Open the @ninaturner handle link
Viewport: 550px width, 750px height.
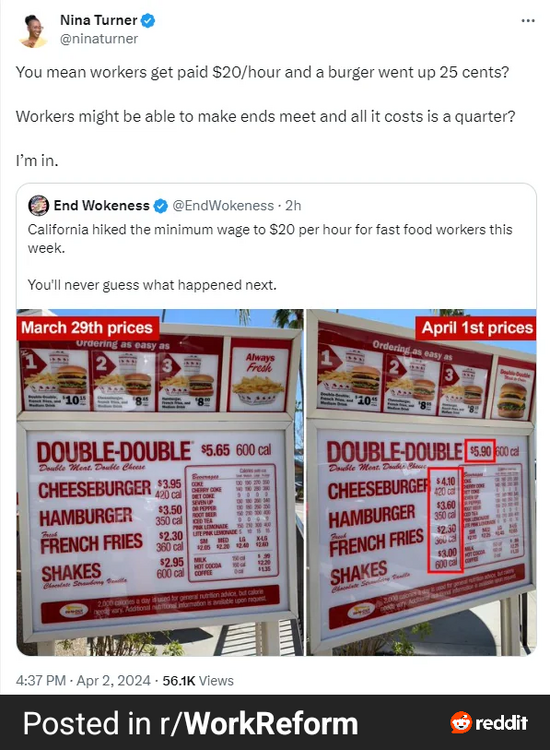(x=99, y=39)
